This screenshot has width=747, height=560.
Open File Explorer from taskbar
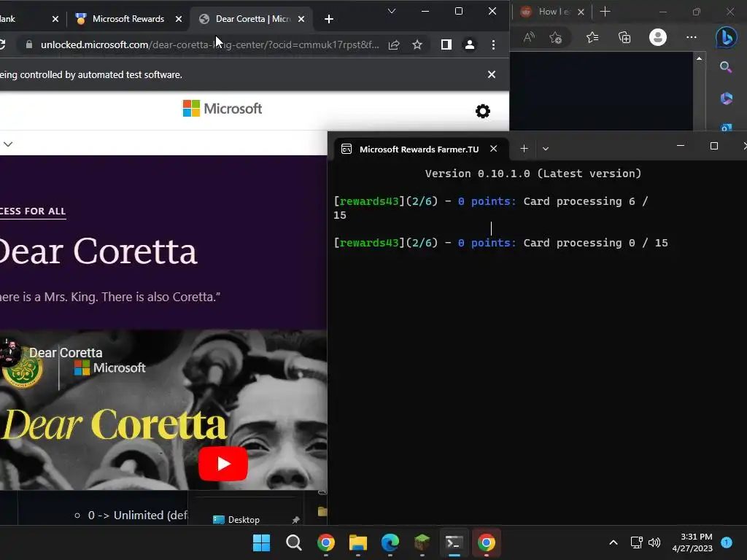[357, 542]
